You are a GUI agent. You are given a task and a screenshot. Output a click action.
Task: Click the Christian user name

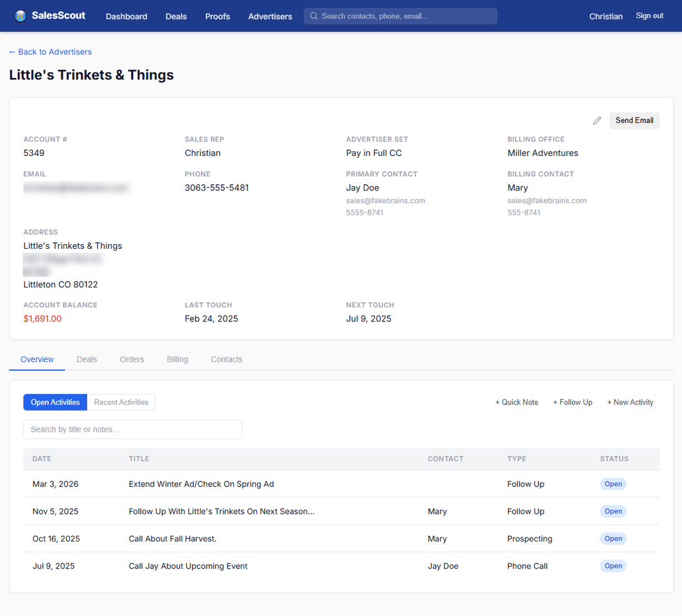(606, 16)
